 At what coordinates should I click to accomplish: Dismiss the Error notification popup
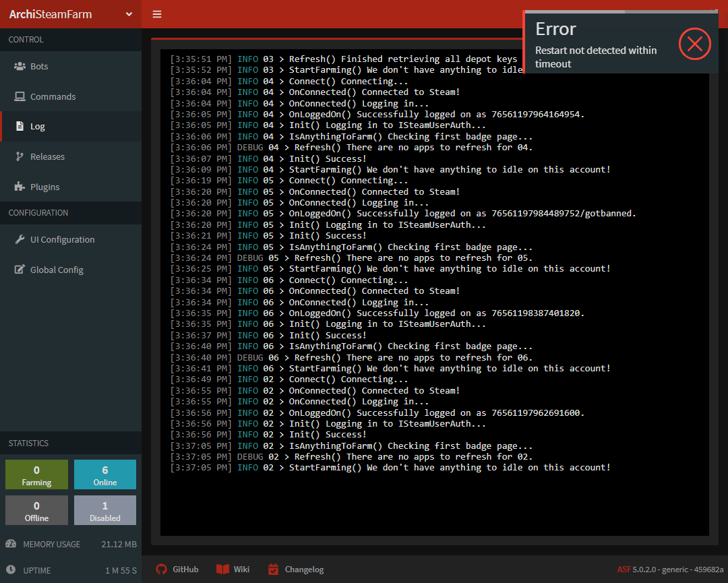695,44
